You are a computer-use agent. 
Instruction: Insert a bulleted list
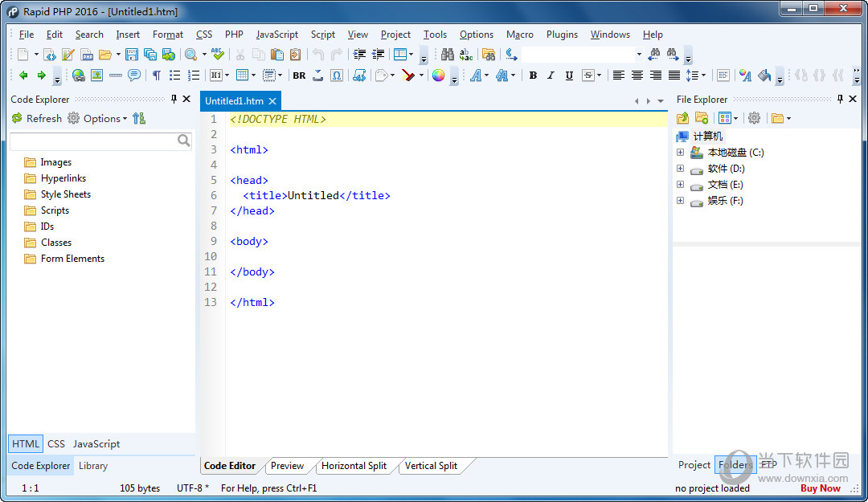coord(175,76)
